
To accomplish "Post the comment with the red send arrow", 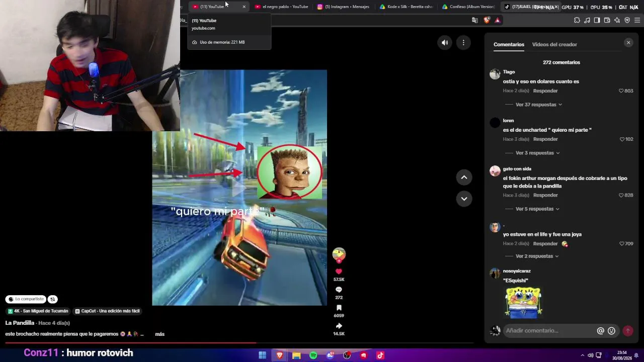I will [x=628, y=331].
